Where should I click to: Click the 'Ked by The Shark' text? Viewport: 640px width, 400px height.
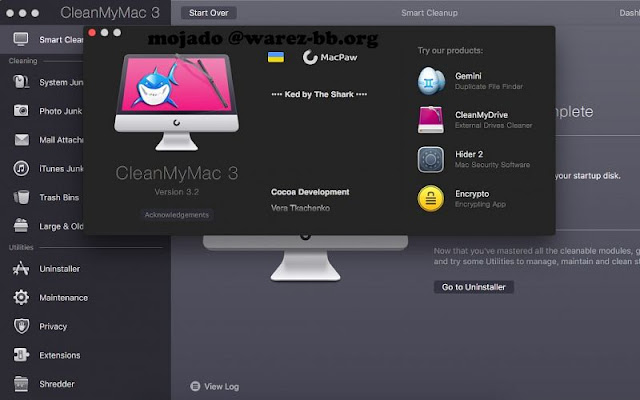pos(319,94)
